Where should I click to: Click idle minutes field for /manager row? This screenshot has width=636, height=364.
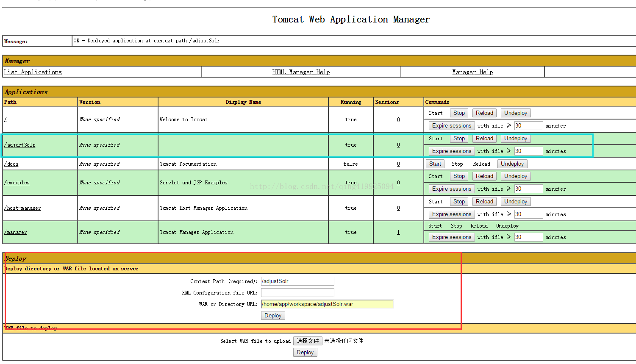click(x=528, y=237)
